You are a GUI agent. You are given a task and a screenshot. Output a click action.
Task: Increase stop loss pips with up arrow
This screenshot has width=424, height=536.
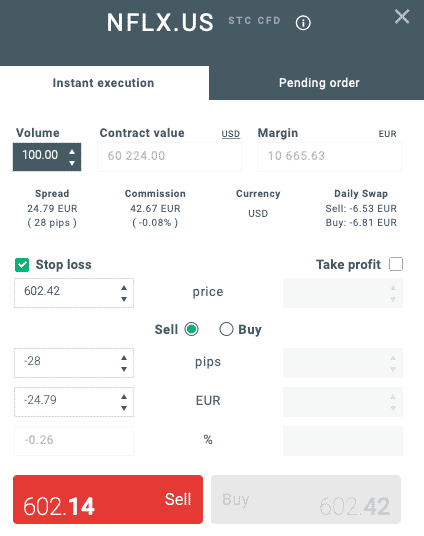coord(124,358)
